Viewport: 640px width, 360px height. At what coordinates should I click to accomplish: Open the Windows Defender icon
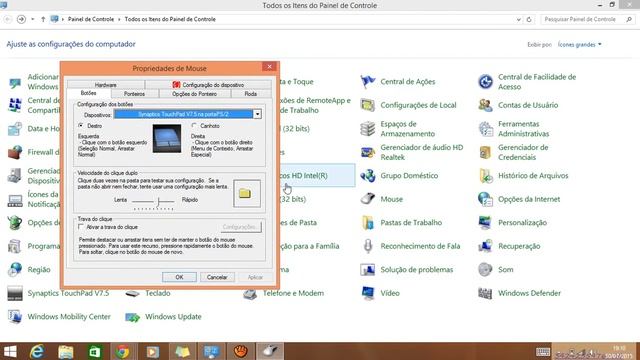485,293
